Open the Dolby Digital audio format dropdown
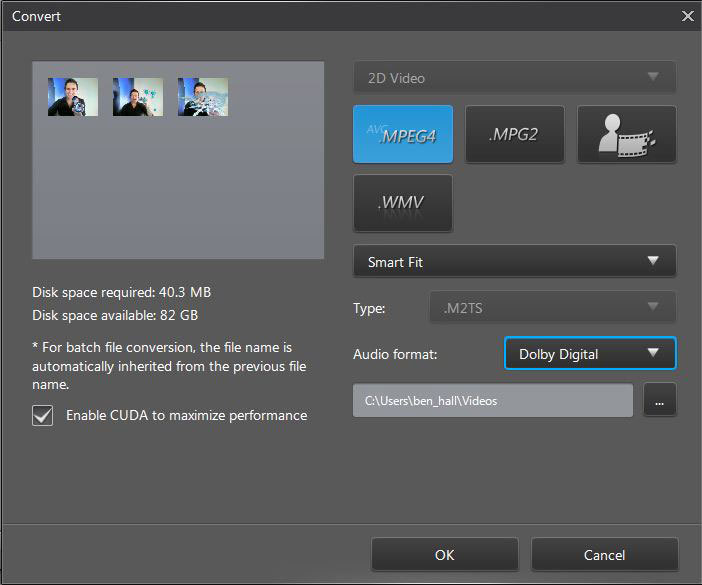Viewport: 702px width, 585px height. [590, 353]
